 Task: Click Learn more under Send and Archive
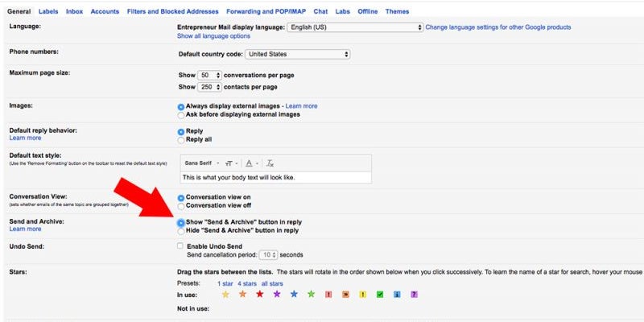point(25,229)
